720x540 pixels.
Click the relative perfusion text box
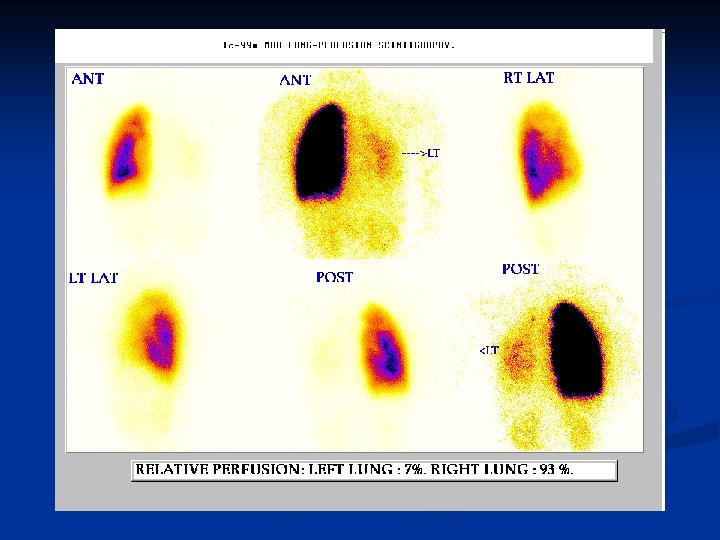[x=374, y=470]
